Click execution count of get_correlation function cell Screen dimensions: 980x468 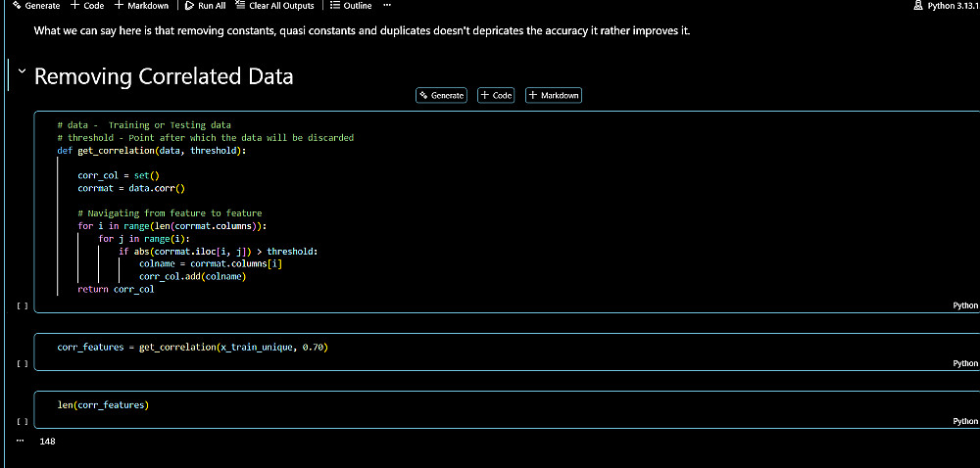pyautogui.click(x=22, y=306)
